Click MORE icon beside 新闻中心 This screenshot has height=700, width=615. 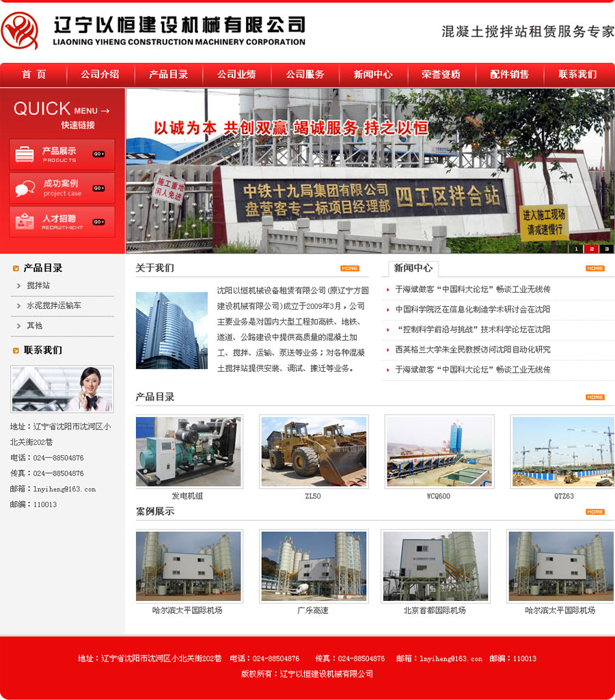(x=594, y=268)
